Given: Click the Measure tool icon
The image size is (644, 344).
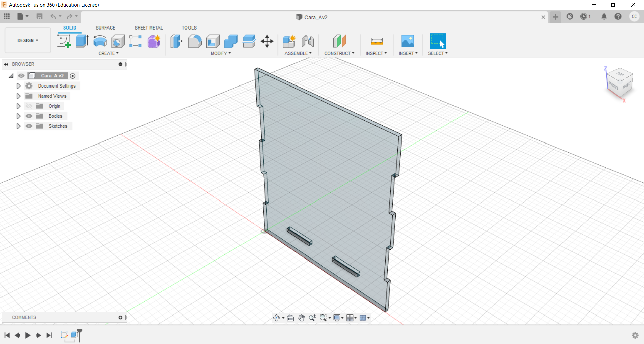Looking at the screenshot, I should click(377, 41).
